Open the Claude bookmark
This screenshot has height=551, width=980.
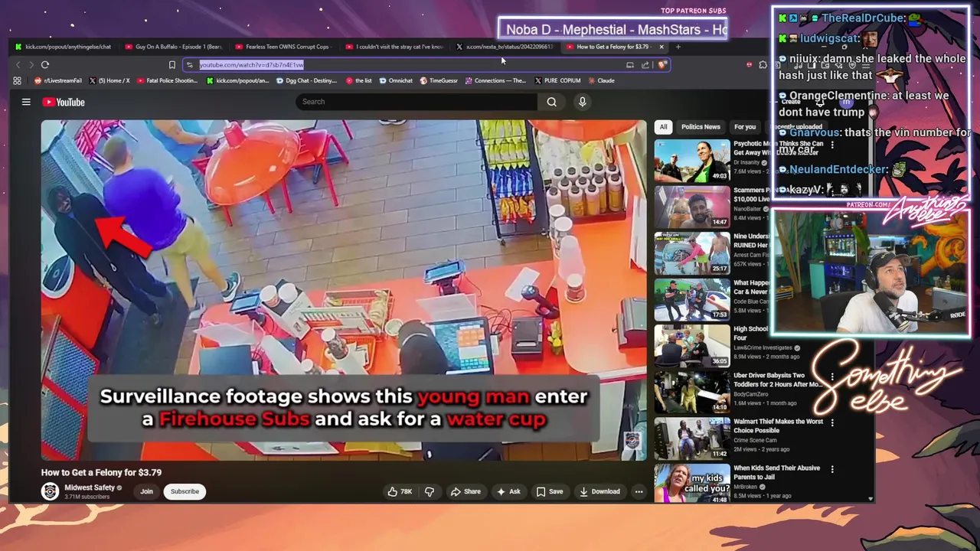[601, 80]
